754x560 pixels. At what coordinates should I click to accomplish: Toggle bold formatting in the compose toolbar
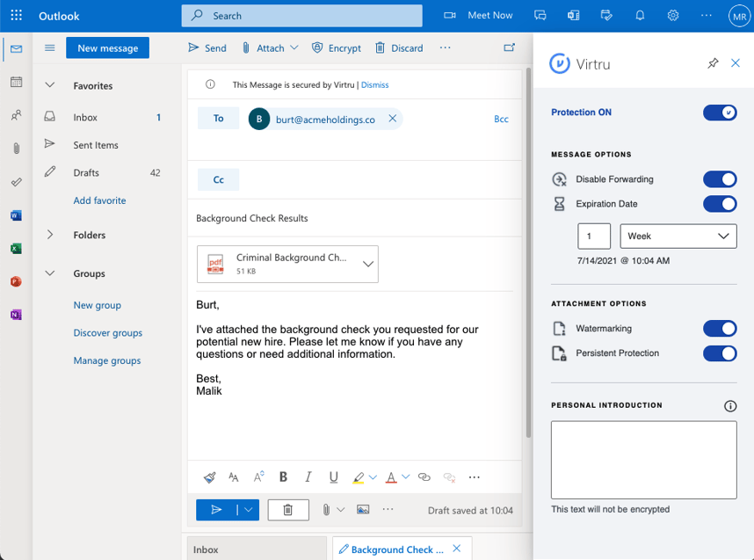283,476
